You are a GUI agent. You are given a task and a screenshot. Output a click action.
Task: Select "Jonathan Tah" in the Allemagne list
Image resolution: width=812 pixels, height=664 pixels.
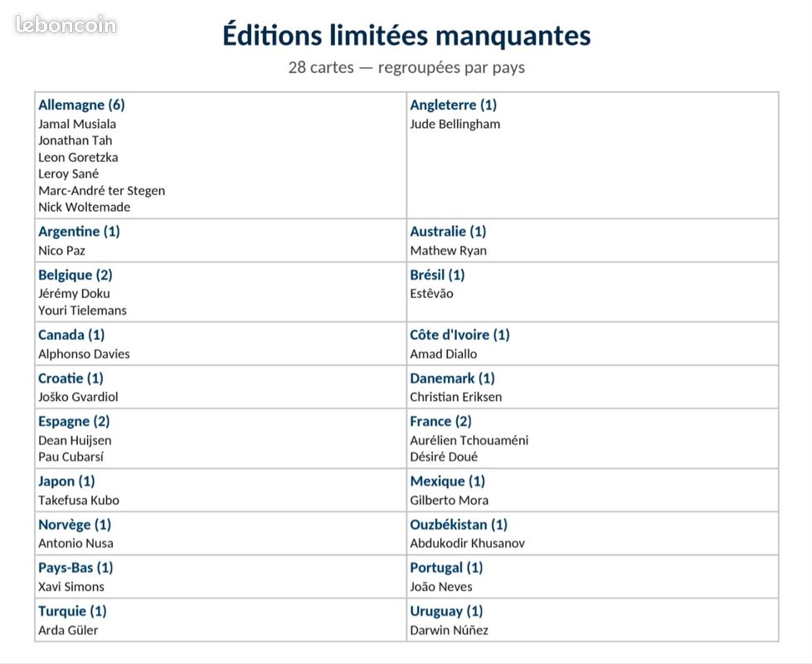tap(75, 140)
